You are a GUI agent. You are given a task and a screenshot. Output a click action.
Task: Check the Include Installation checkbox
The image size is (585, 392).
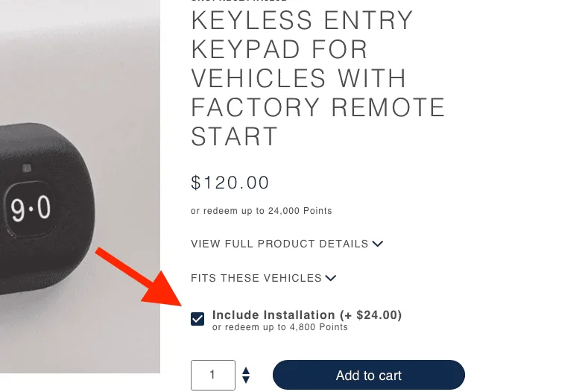pos(197,319)
